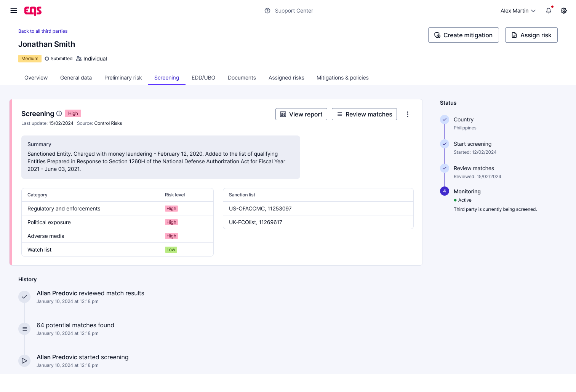Select the Monitoring step number 4
The width and height of the screenshot is (576, 392).
445,191
